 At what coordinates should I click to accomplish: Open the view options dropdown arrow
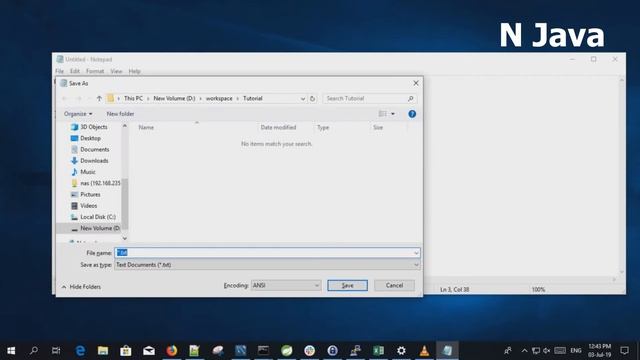pyautogui.click(x=393, y=114)
